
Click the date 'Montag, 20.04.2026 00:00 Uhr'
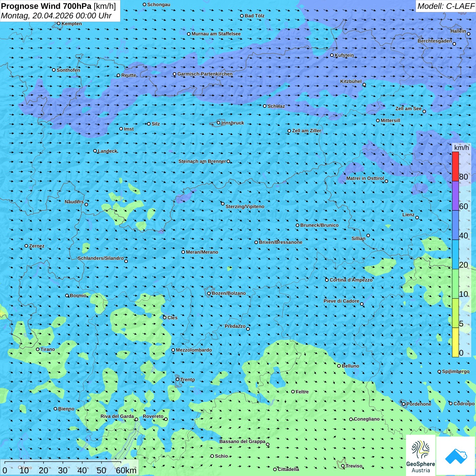pyautogui.click(x=56, y=16)
